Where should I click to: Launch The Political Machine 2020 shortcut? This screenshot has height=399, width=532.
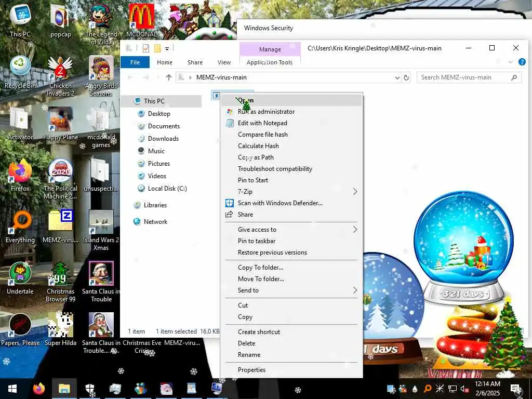coord(60,179)
